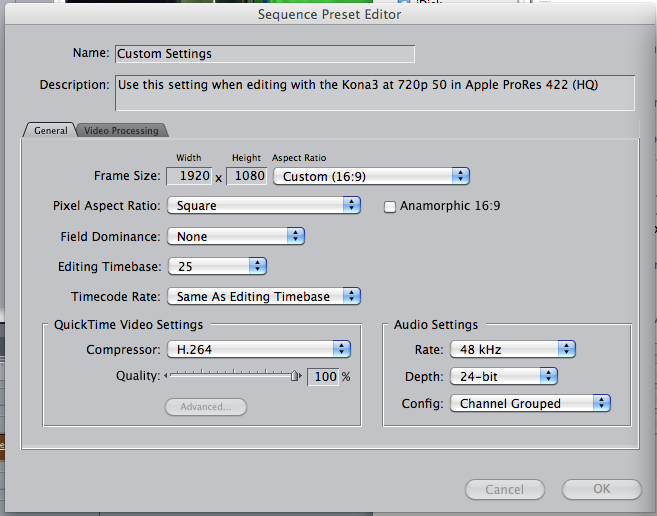Click the Width field showing 1920
The height and width of the screenshot is (516, 657).
point(189,176)
